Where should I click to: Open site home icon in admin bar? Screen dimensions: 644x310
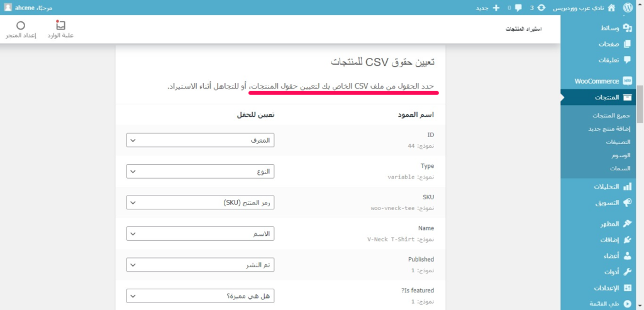pyautogui.click(x=611, y=8)
